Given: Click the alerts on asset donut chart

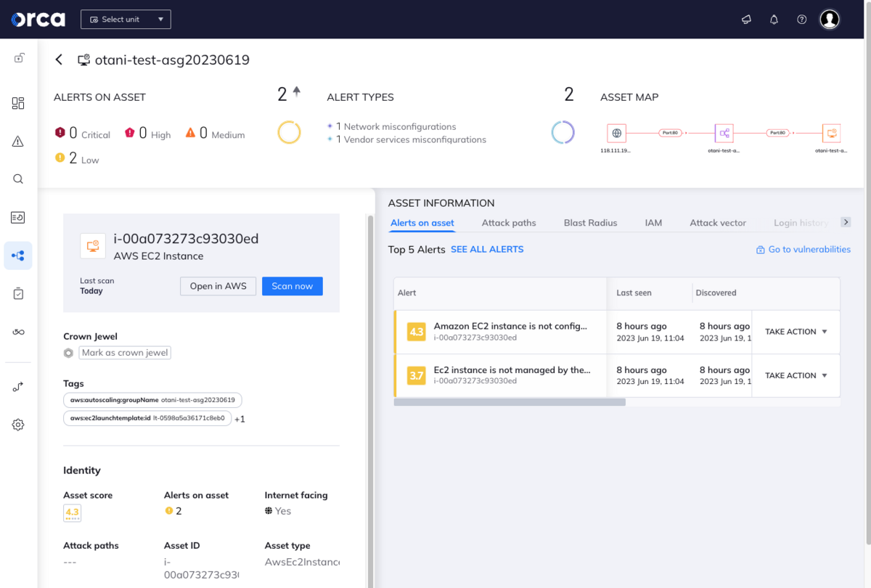Looking at the screenshot, I should coord(289,132).
